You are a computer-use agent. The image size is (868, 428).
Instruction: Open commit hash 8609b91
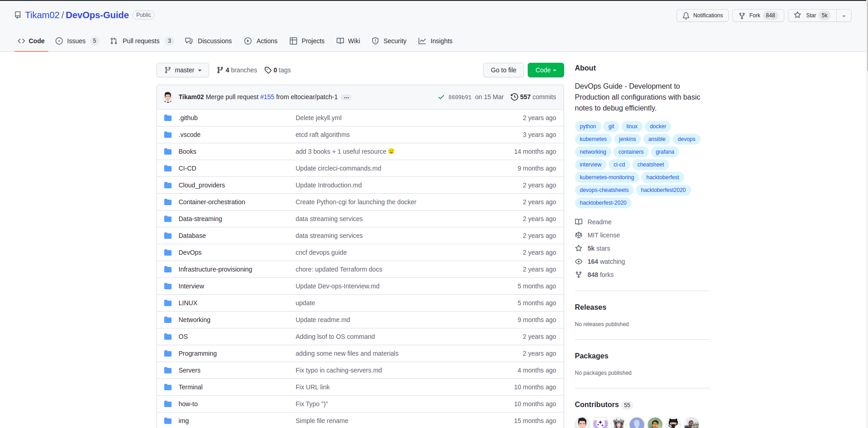tap(460, 97)
